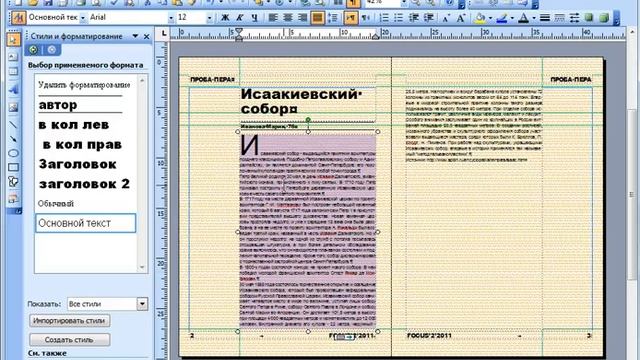Open the 3-D Style icon
Screen dimensions: 640x360
coord(604,18)
